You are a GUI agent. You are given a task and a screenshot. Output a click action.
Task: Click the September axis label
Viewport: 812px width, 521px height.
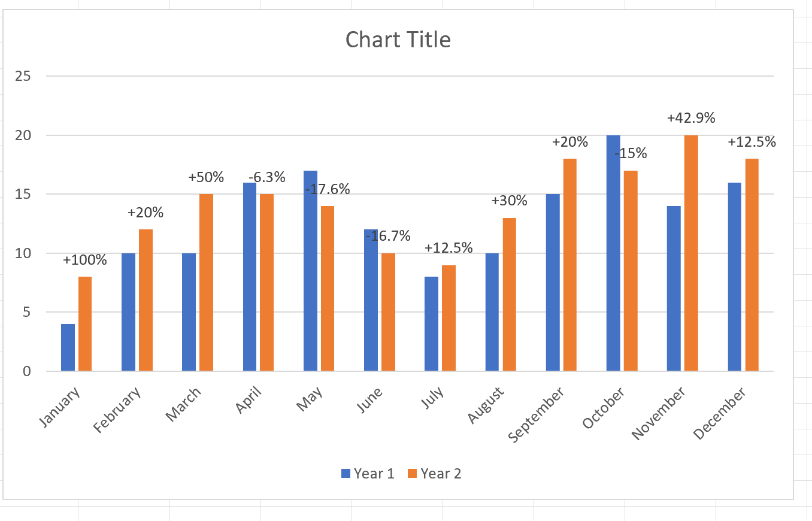coord(536,415)
